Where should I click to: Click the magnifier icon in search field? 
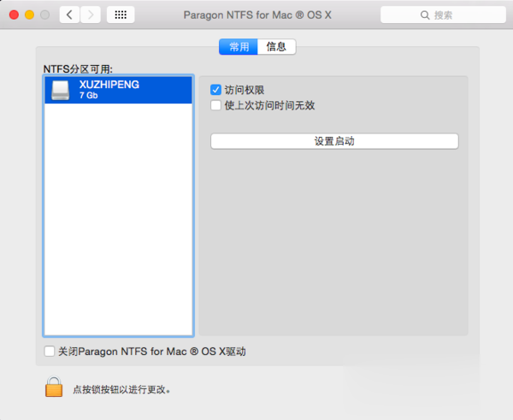tap(425, 15)
